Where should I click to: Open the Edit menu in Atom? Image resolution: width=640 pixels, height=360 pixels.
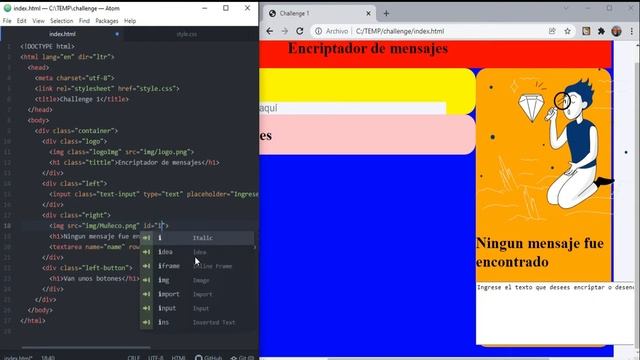point(22,21)
